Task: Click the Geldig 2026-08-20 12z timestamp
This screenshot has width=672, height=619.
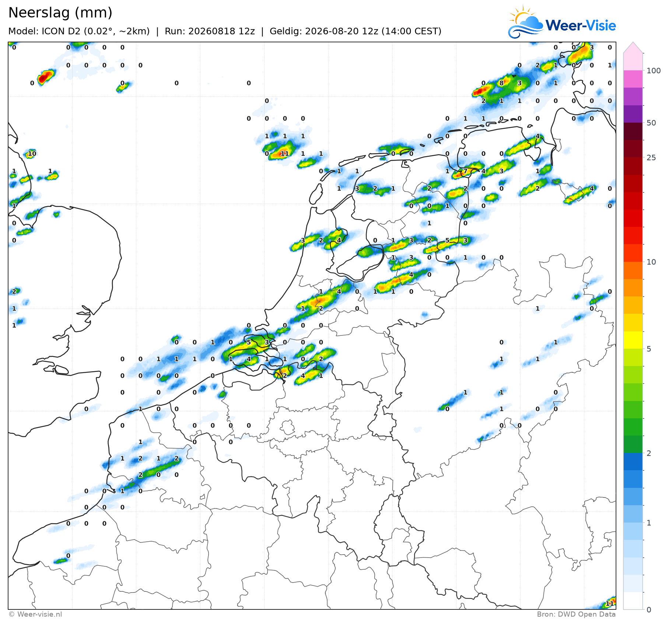Action: pos(356,31)
